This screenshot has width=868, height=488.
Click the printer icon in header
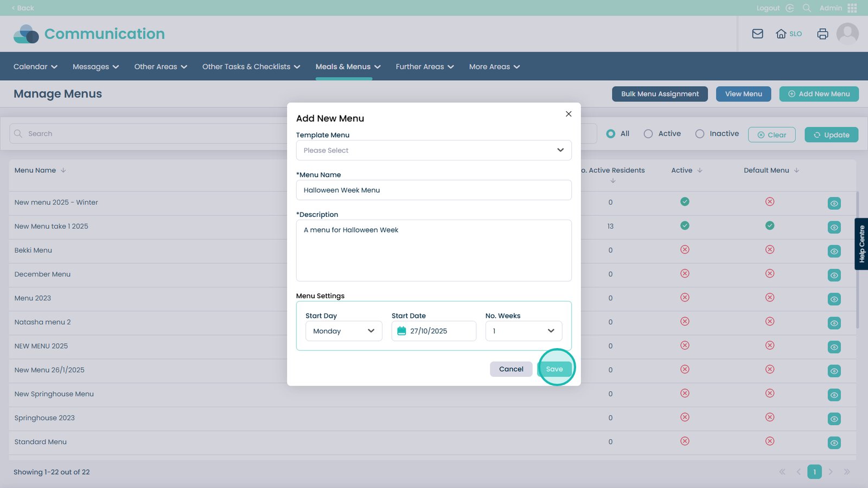[822, 34]
